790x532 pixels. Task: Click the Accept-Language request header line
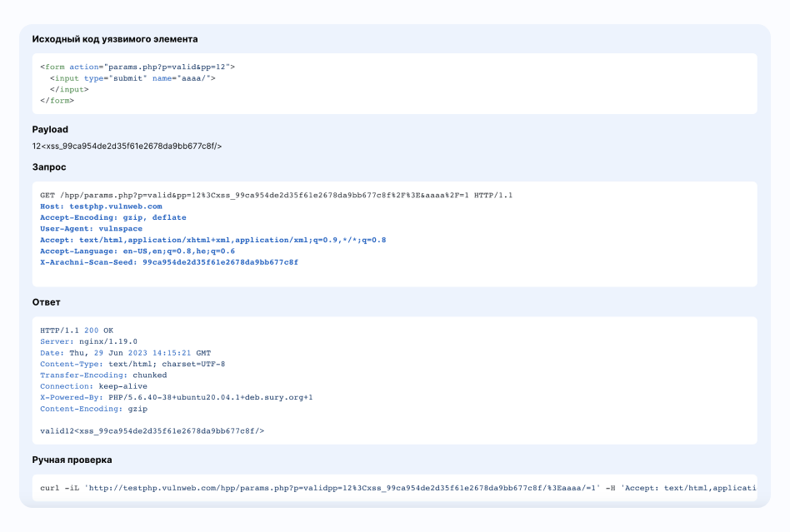(137, 251)
